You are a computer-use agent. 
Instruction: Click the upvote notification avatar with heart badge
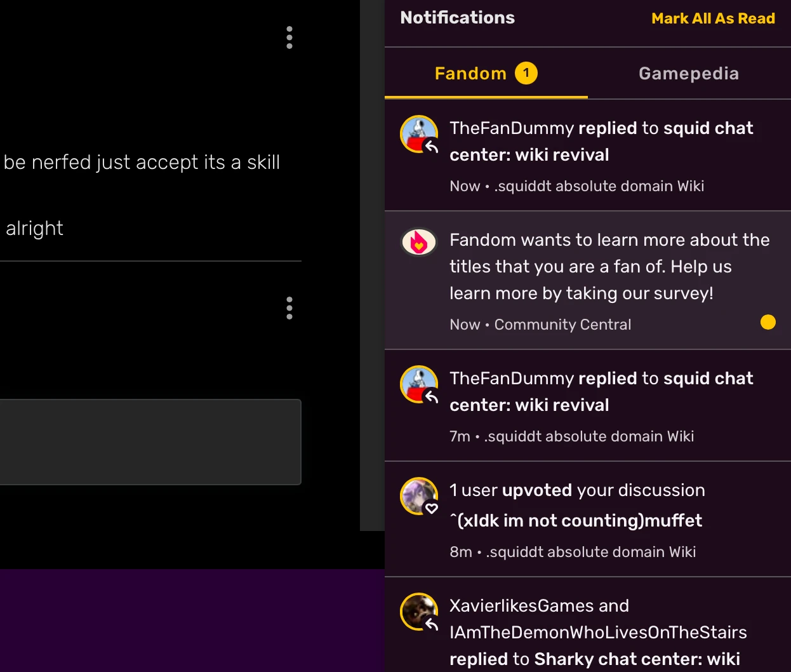coord(419,496)
